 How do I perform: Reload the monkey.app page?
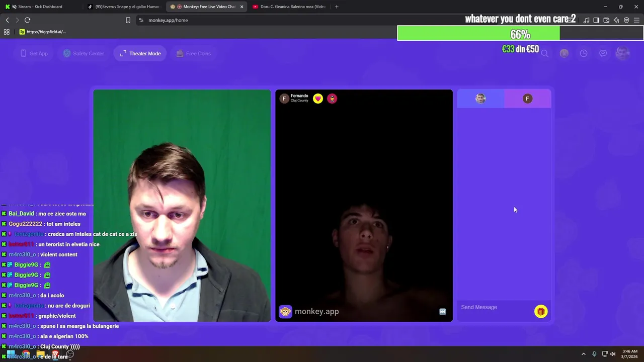pos(27,20)
